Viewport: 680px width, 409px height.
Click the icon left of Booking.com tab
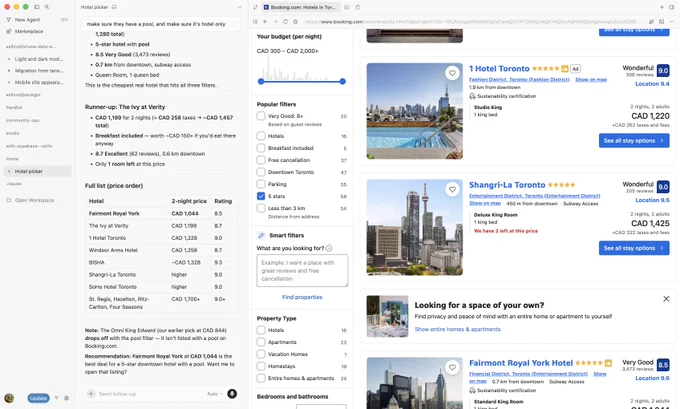(x=255, y=7)
